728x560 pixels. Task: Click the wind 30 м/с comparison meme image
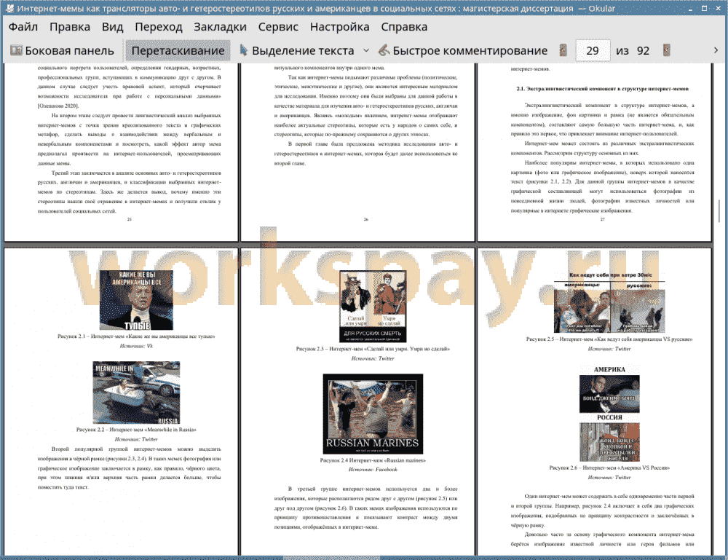(609, 302)
